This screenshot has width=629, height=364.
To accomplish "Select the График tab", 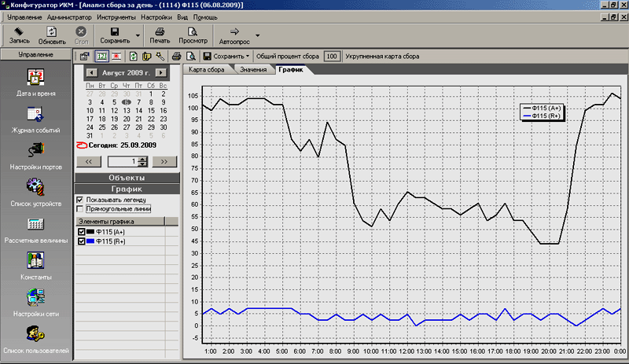I will point(291,70).
